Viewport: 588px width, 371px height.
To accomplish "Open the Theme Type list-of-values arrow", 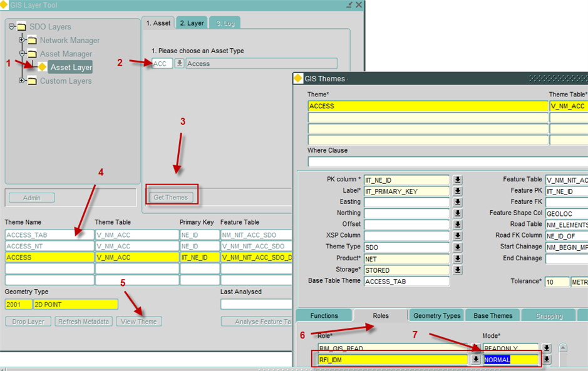I will [458, 247].
